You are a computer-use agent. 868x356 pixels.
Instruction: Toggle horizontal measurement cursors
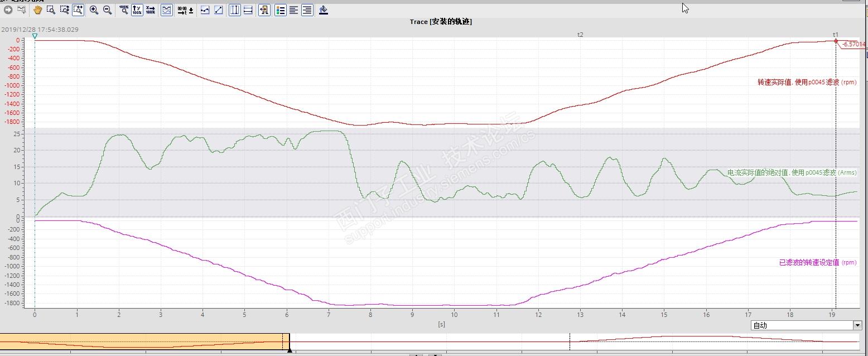pos(248,10)
